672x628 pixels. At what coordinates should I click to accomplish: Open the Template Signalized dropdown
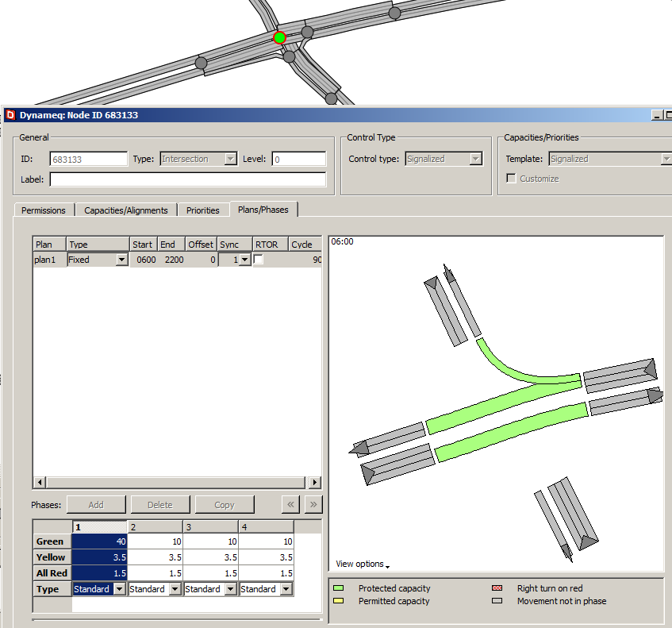point(666,159)
